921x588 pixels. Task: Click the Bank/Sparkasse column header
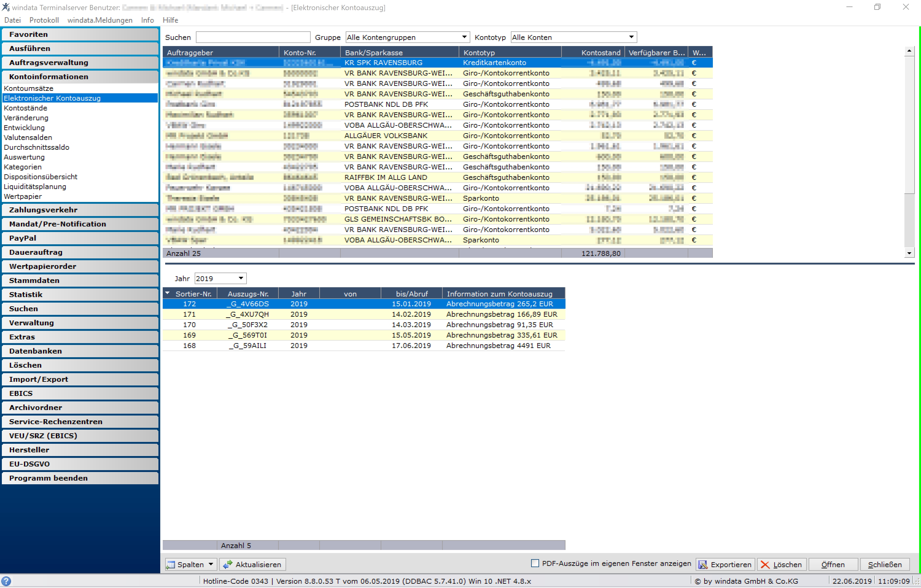coord(399,52)
